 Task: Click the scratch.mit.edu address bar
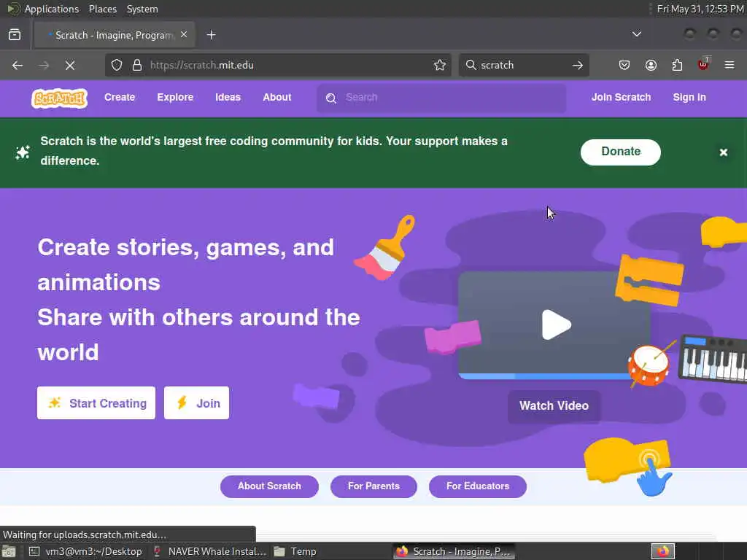click(278, 65)
